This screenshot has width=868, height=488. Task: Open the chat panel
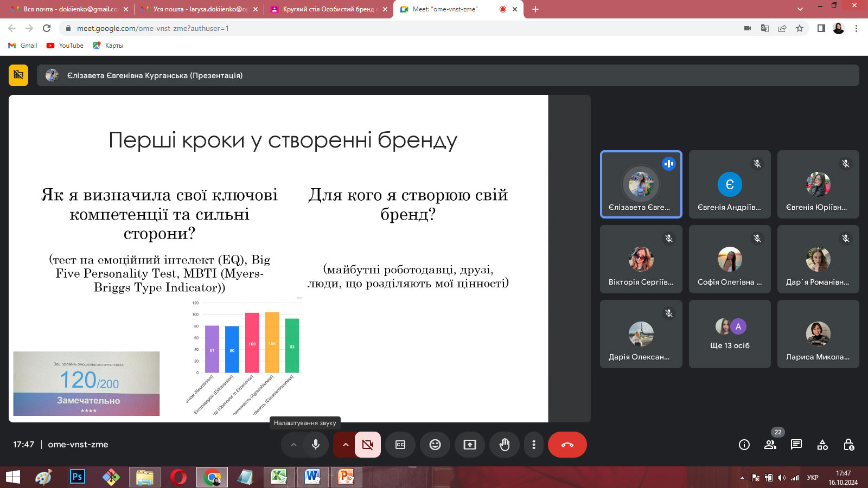pyautogui.click(x=796, y=445)
